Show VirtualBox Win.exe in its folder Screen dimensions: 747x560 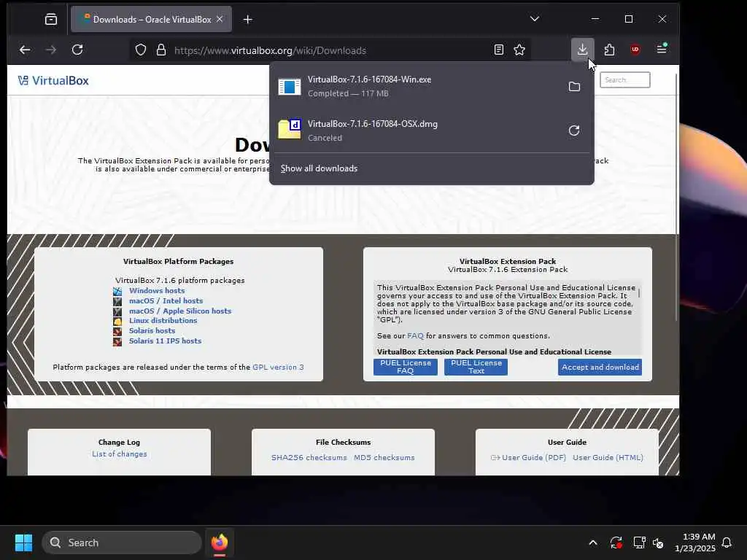click(574, 87)
